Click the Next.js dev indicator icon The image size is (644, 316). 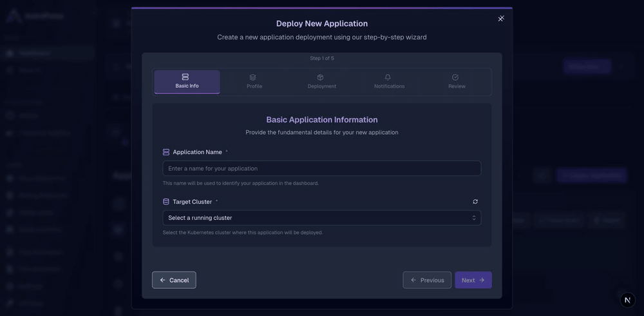(x=627, y=300)
